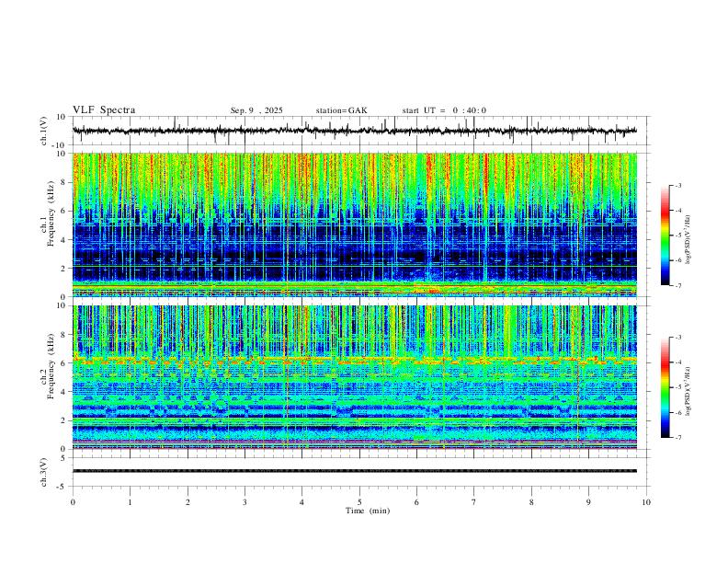Click the "Time (min)" axis title
This screenshot has height=563, width=728.
(x=368, y=511)
